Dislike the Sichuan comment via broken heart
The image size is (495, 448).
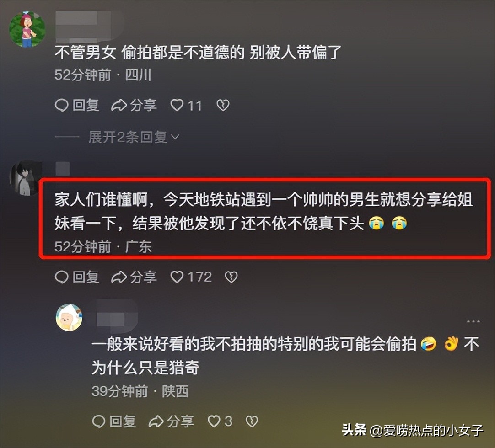[x=223, y=106]
